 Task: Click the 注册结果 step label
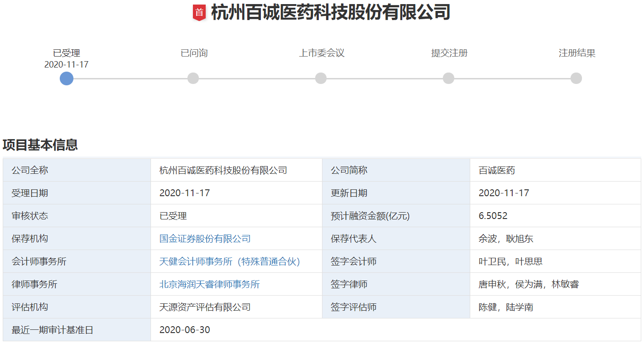pos(577,53)
